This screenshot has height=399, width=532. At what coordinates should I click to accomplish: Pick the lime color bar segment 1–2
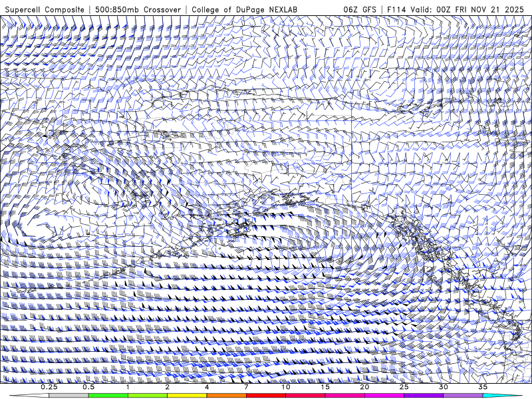point(148,396)
